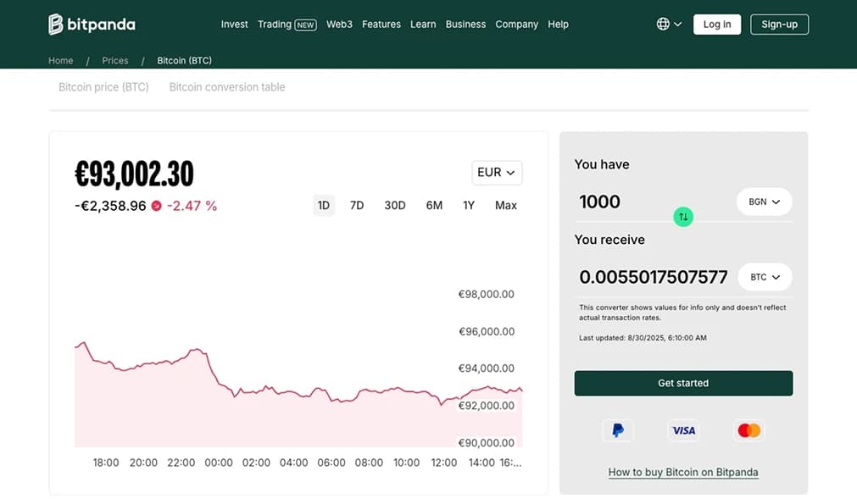Click the You have amount field
Screen dimensions: 857x504
[x=654, y=202]
